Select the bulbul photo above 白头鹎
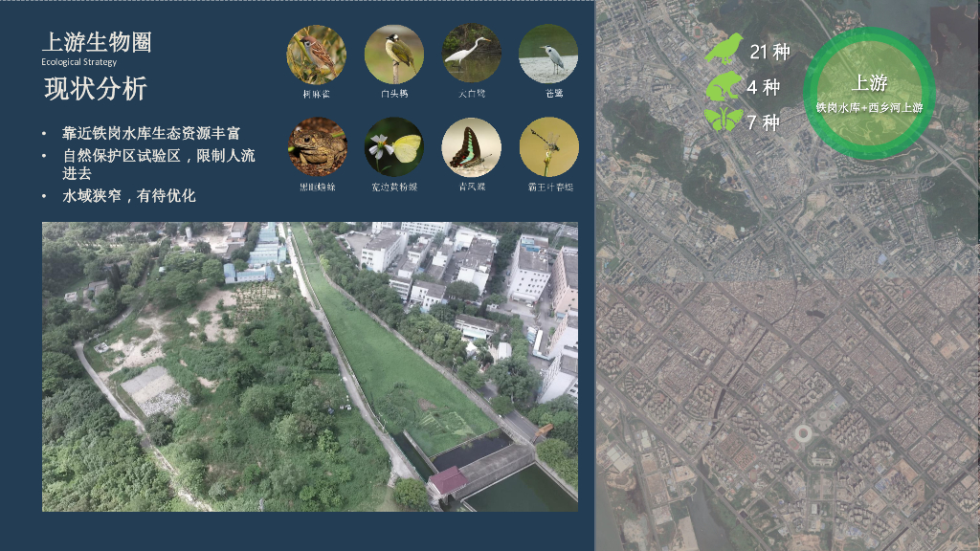The image size is (980, 551). coord(393,55)
